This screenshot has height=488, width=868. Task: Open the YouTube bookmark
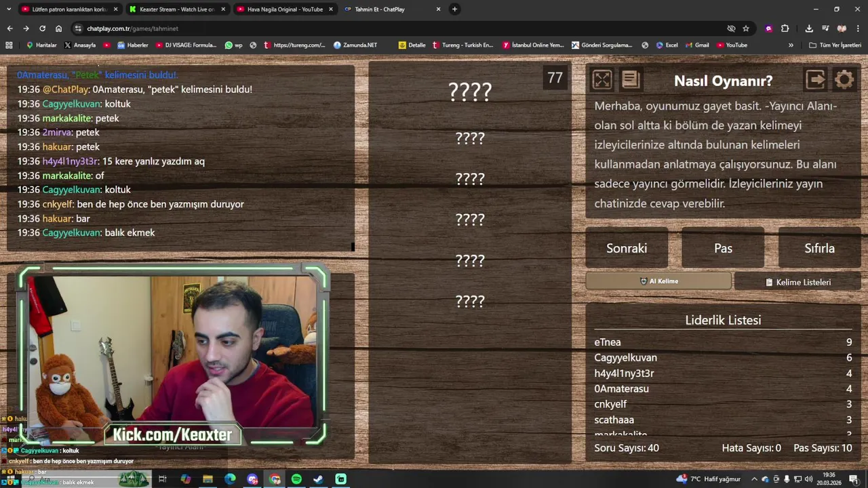click(732, 45)
